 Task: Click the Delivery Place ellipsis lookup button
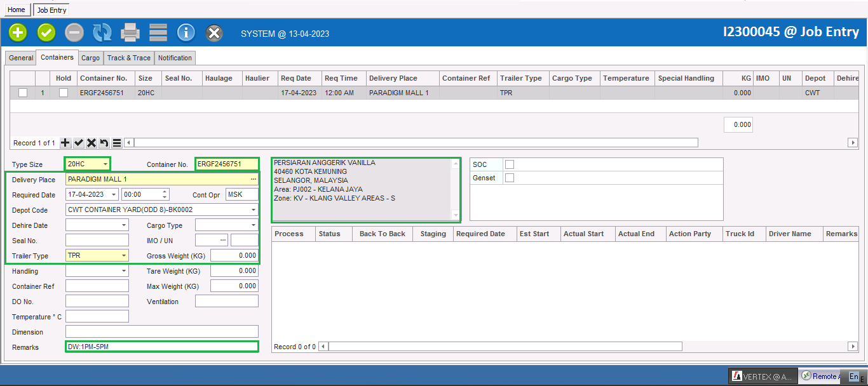click(254, 180)
